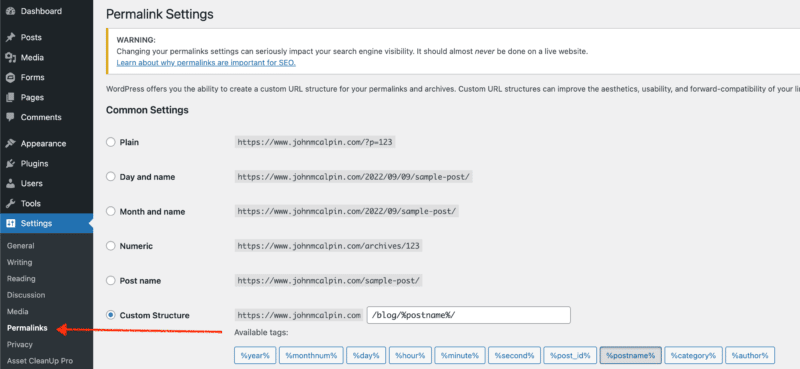Open the Tools menu label

coord(31,204)
